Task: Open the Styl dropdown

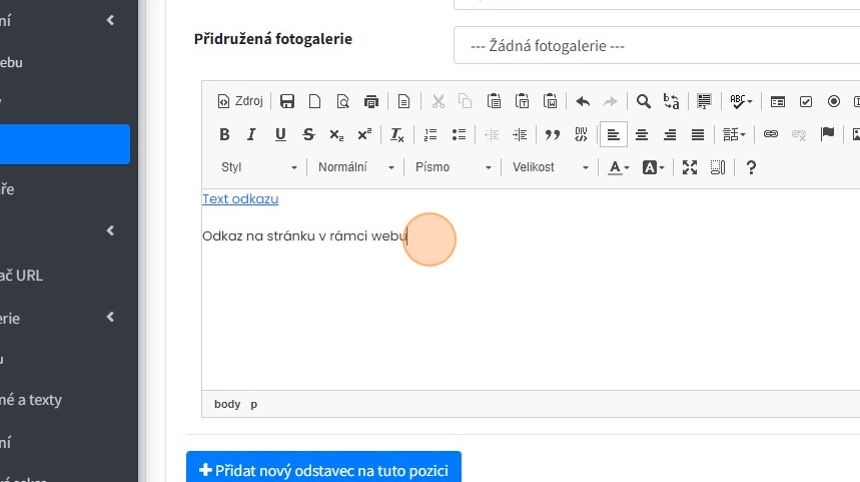Action: point(259,167)
